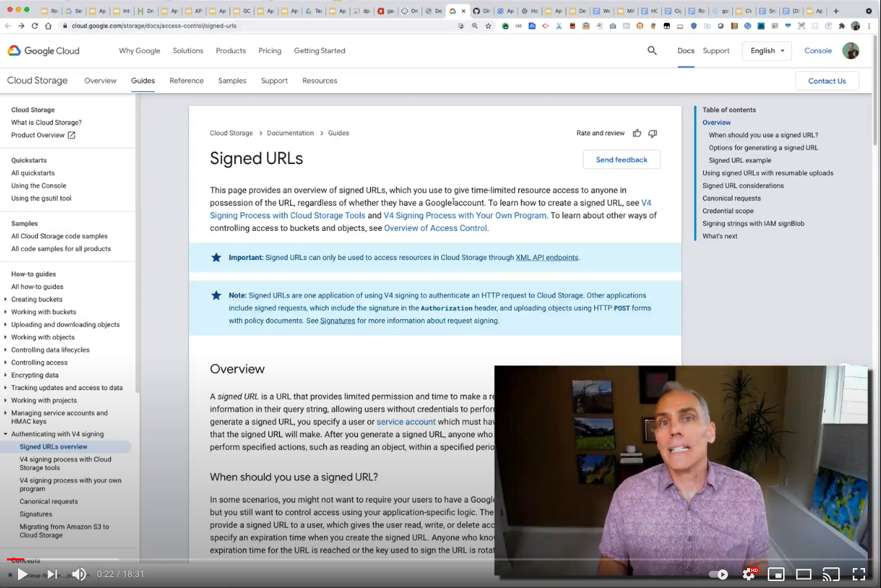The height and width of the screenshot is (588, 881).
Task: Mute the video volume
Action: (79, 574)
